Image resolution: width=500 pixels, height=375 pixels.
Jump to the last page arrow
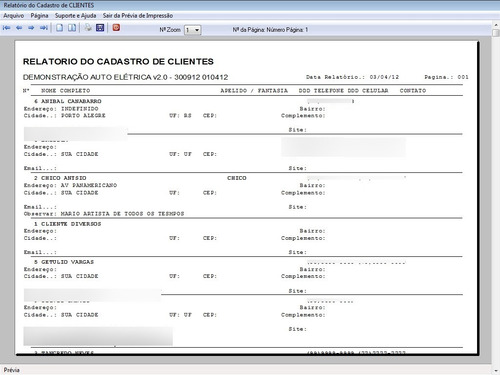pyautogui.click(x=44, y=28)
